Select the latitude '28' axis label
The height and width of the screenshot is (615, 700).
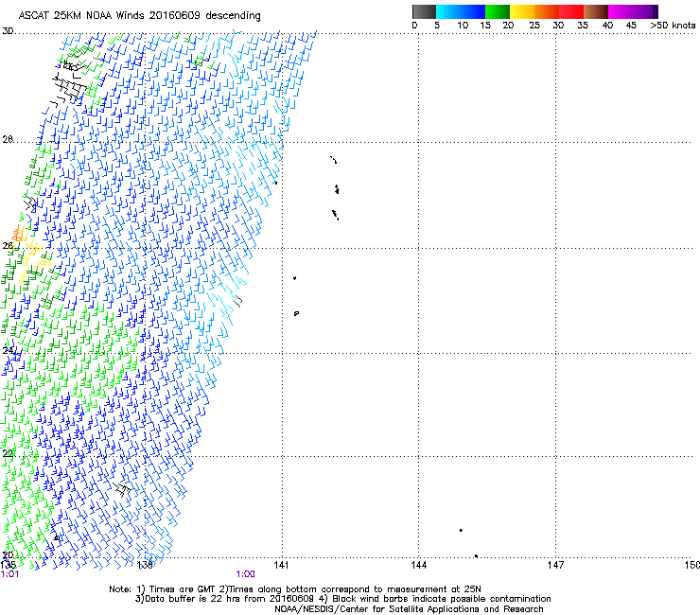[8, 139]
